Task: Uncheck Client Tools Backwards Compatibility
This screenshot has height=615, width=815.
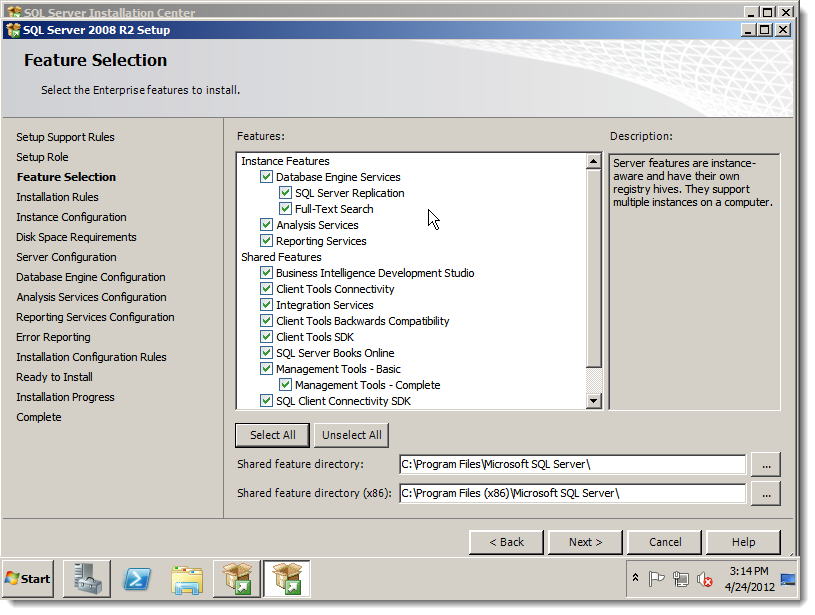Action: [266, 321]
